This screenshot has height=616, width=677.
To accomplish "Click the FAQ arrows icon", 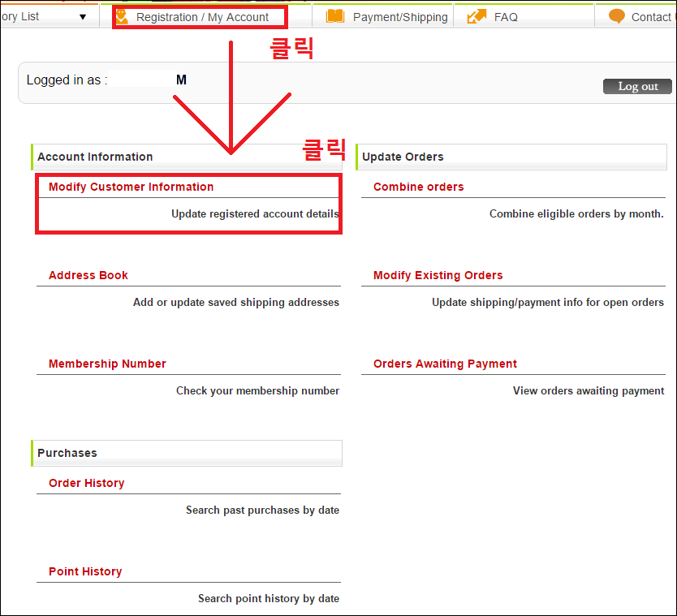I will [x=476, y=16].
